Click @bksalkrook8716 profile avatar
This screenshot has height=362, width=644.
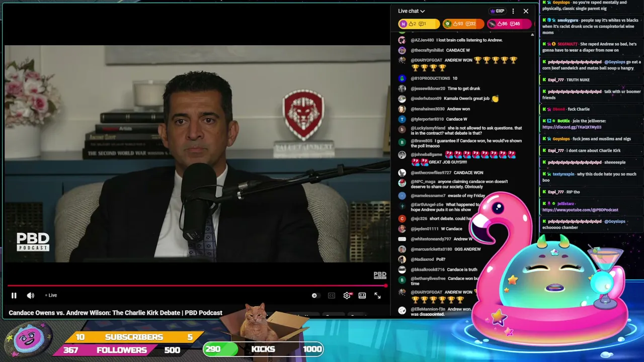coord(402,269)
